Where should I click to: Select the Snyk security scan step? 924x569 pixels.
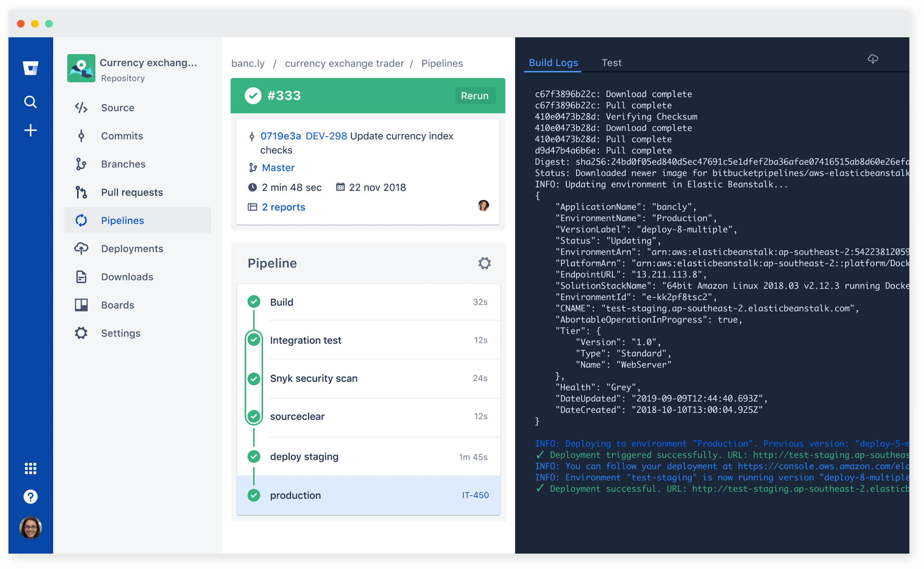pos(369,378)
